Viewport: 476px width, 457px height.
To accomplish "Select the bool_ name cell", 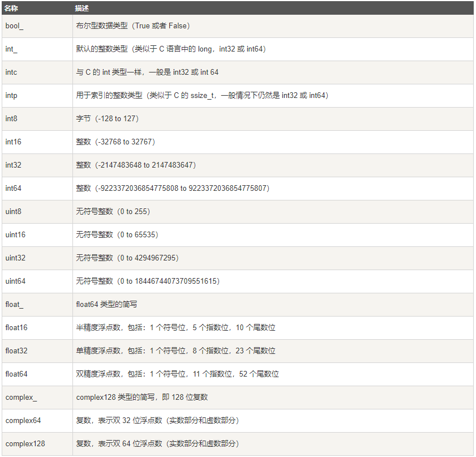I will 37,26.
